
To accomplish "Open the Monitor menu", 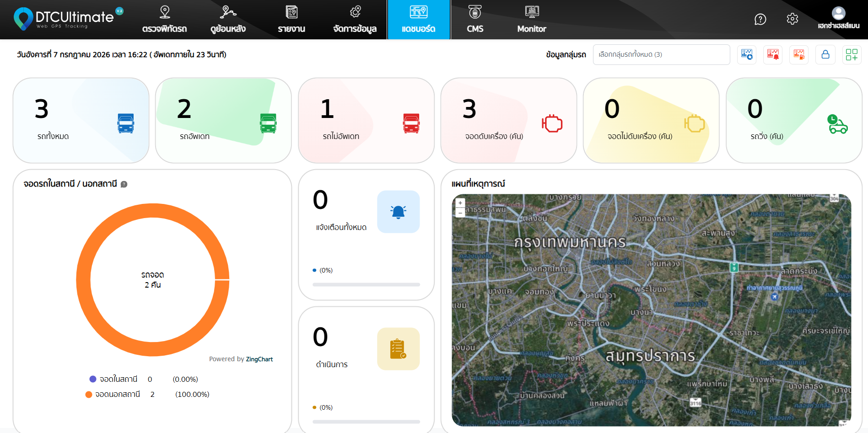I will (x=532, y=20).
